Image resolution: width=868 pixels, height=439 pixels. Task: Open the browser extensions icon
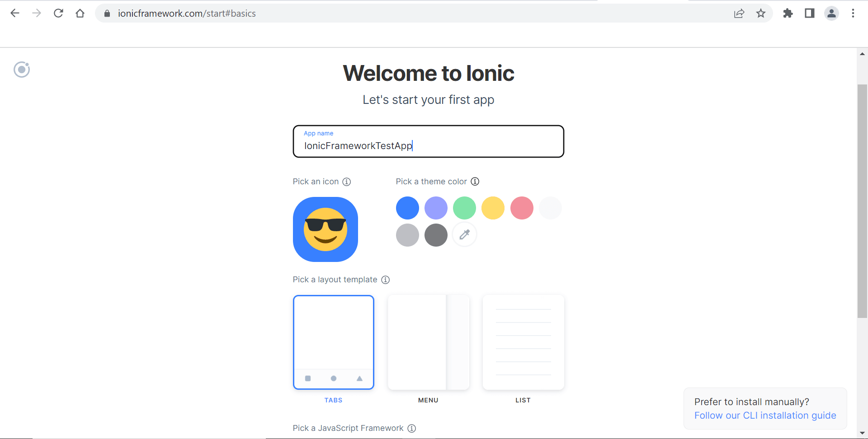(x=788, y=13)
